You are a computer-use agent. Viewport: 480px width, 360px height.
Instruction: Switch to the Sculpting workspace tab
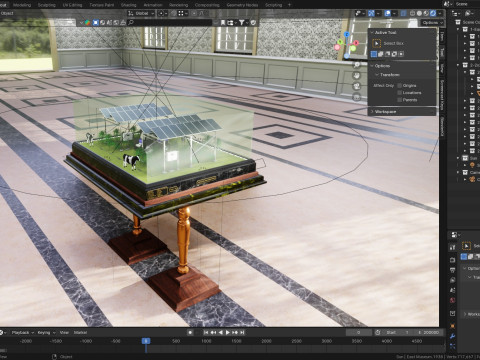(46, 5)
